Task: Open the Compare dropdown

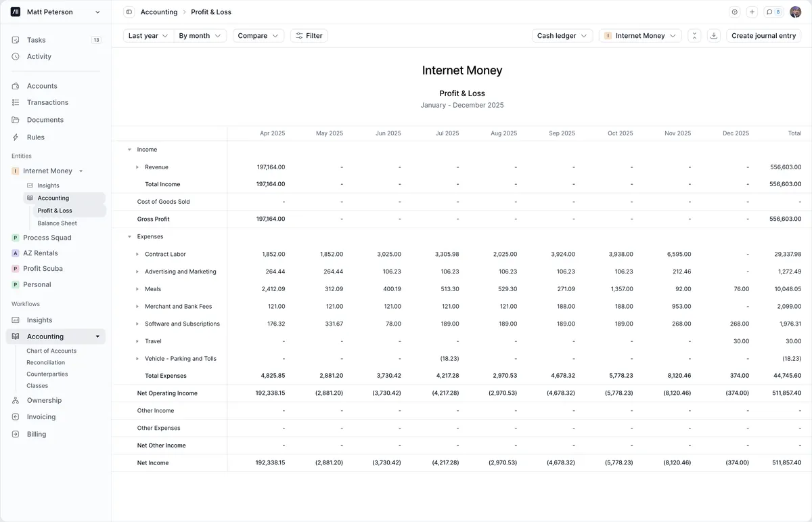Action: [258, 36]
